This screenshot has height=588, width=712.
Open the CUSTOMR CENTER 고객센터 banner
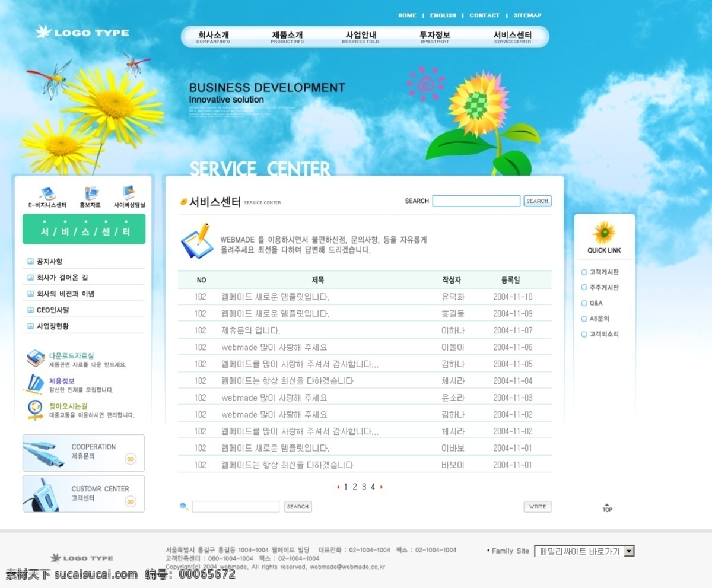pyautogui.click(x=84, y=494)
